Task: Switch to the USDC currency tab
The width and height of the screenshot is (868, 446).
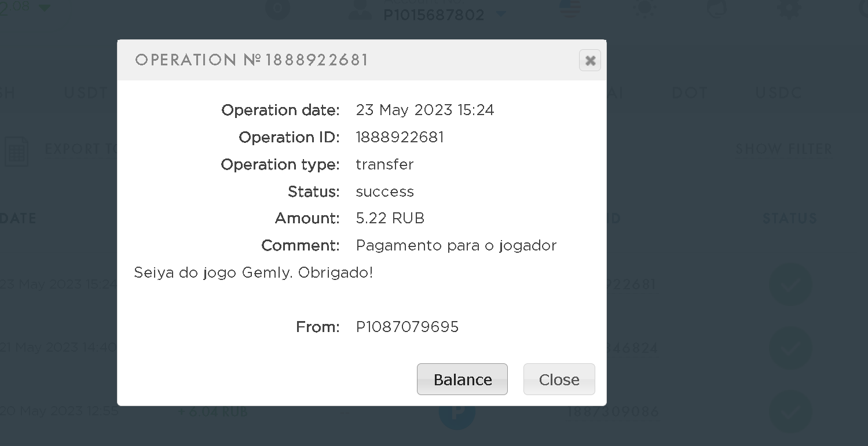Action: pyautogui.click(x=778, y=93)
